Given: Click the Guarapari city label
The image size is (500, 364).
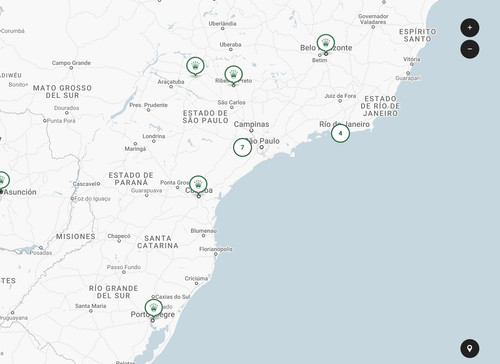Looking at the screenshot, I should click(x=408, y=78).
